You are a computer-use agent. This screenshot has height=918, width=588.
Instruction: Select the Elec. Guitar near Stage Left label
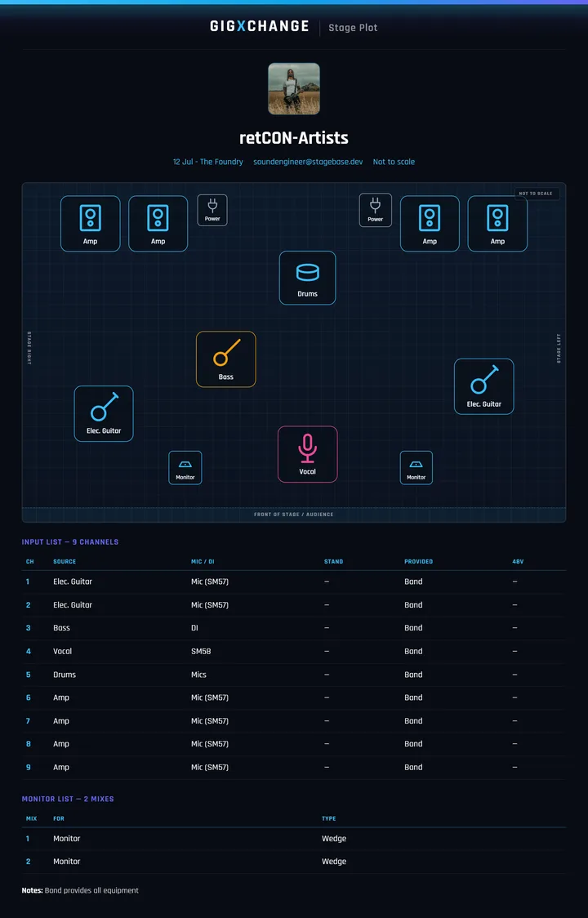[483, 387]
